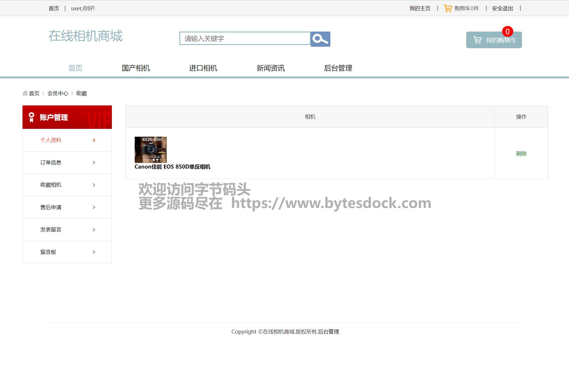The width and height of the screenshot is (569, 392).
Task: Click the medal icon beside 账户管理
Action: [32, 117]
